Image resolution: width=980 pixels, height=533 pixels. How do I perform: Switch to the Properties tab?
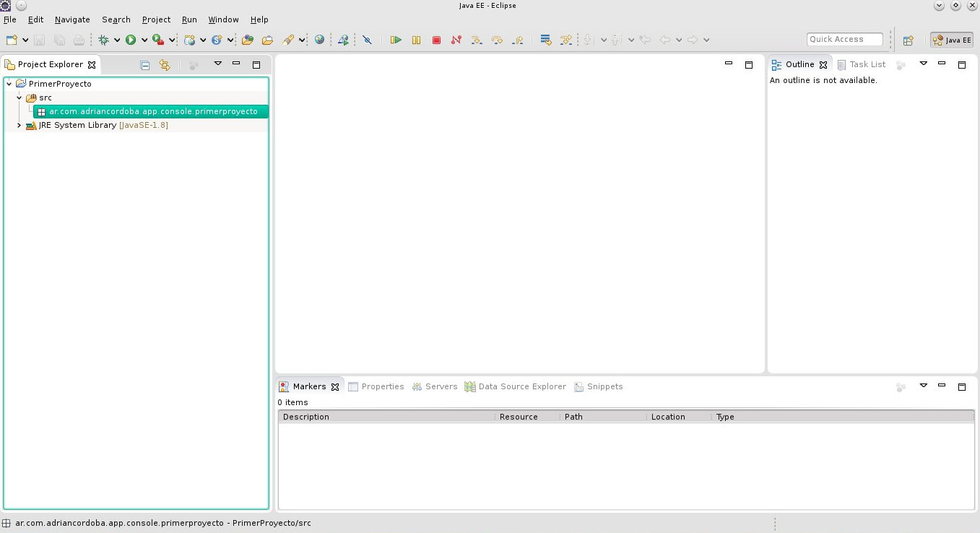point(382,386)
